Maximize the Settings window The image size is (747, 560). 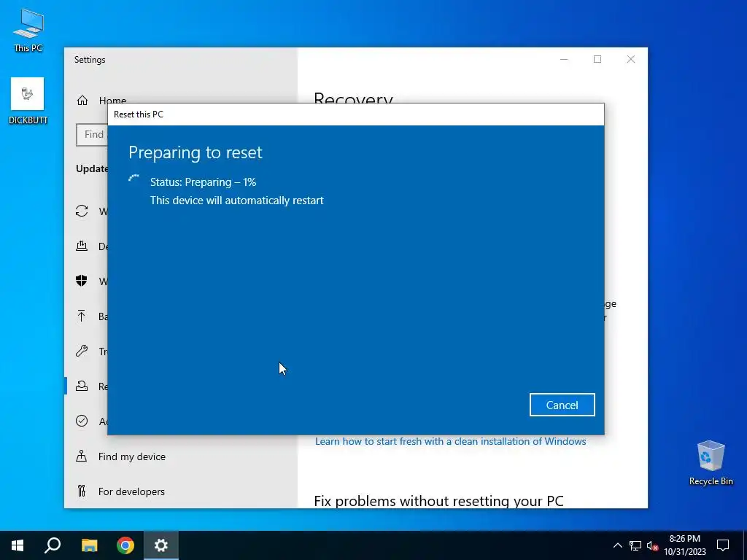click(x=597, y=59)
